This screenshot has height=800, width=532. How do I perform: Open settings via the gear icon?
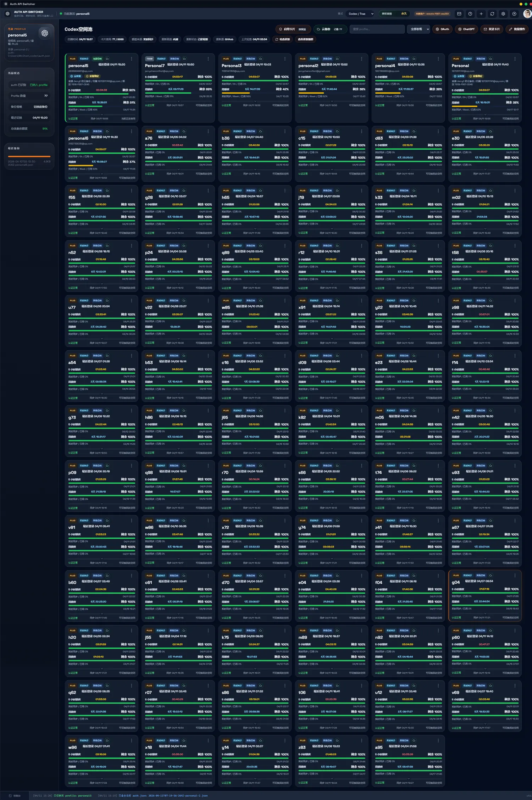click(x=503, y=14)
